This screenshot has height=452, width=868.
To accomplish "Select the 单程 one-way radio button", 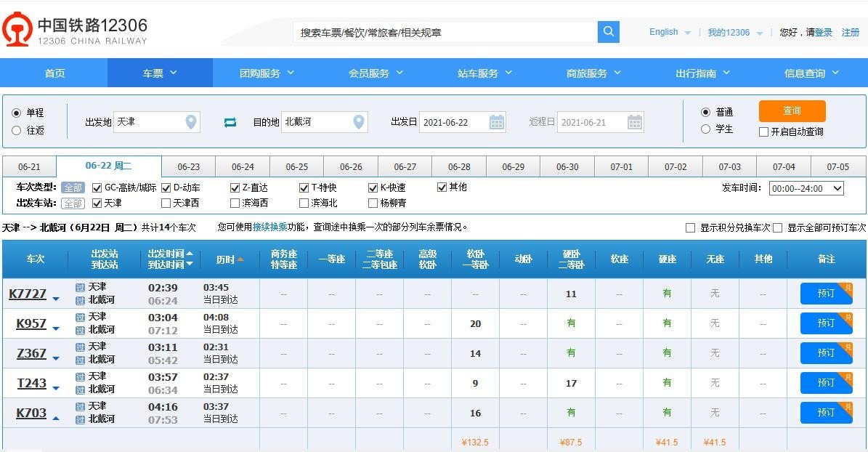I will (x=16, y=113).
